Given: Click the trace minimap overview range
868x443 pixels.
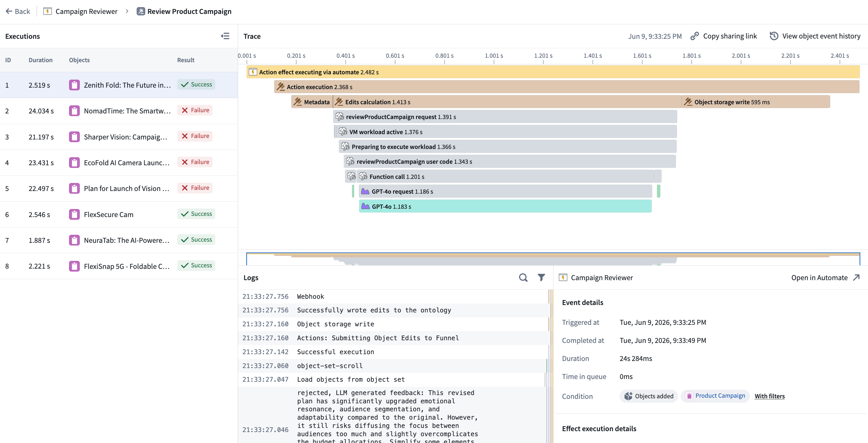Looking at the screenshot, I should tap(553, 259).
